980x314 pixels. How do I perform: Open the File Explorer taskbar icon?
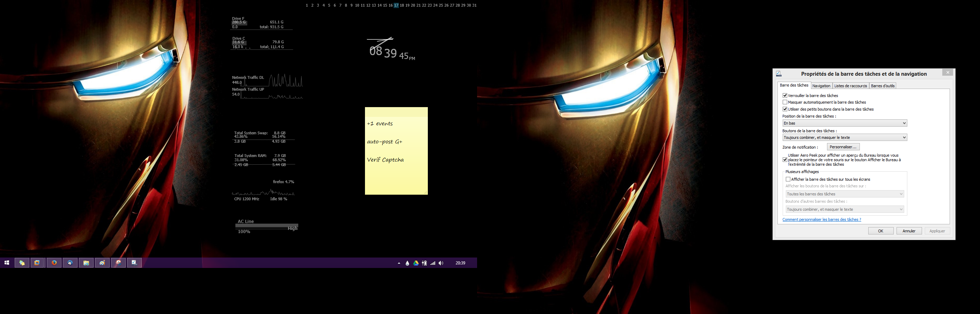(86, 262)
